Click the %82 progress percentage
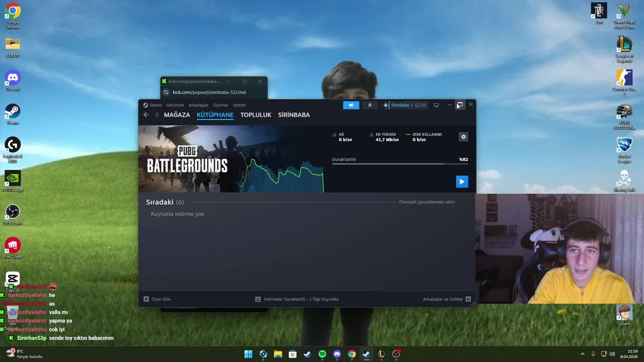Viewport: 644px width, 362px height. pyautogui.click(x=463, y=159)
